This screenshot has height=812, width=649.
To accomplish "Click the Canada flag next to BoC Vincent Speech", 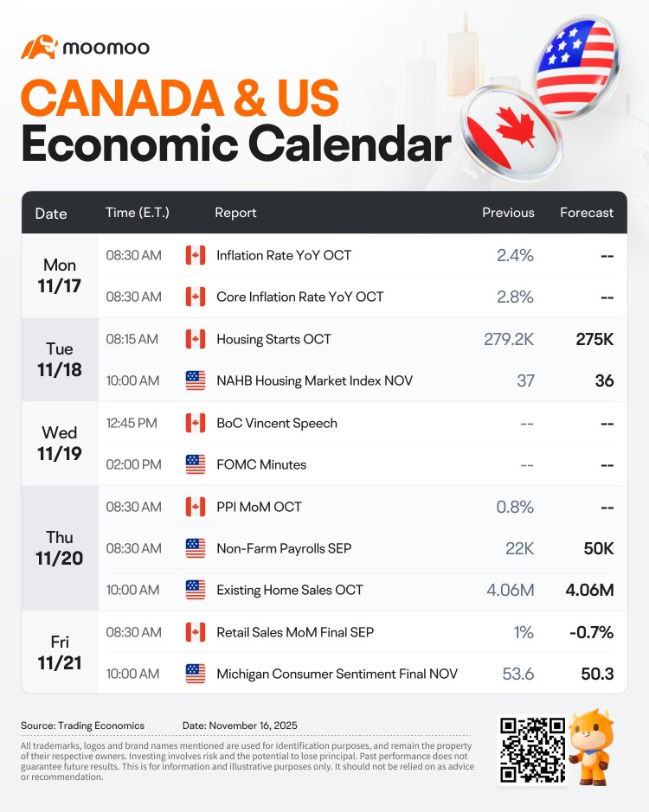I will coord(196,423).
